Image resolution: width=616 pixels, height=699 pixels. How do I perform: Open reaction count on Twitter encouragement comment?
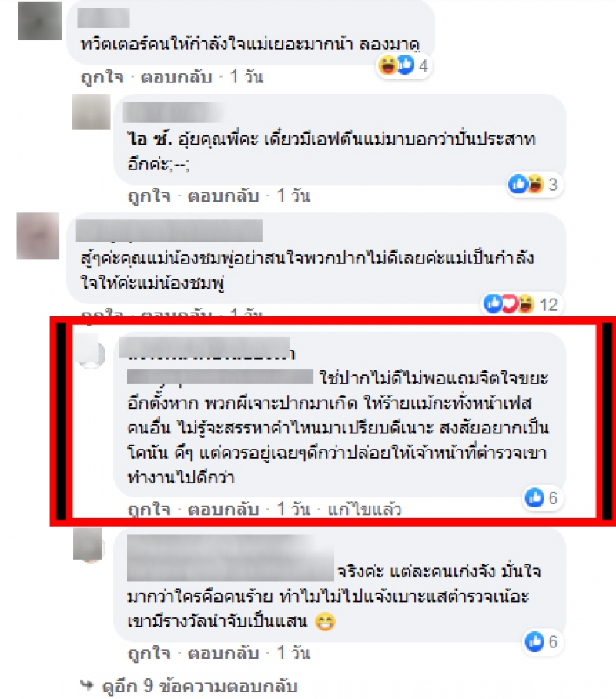coord(404,66)
